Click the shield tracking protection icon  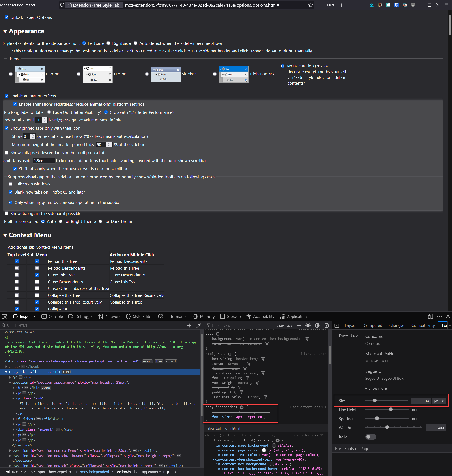pos(62,5)
